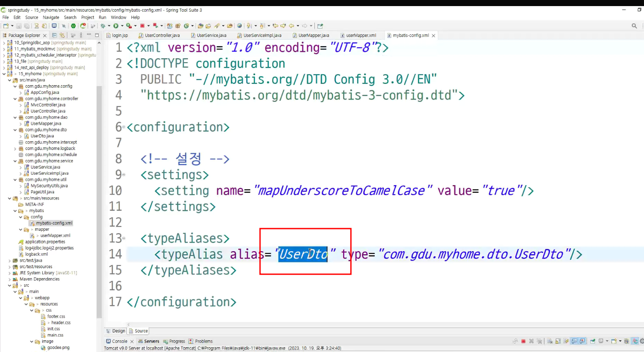644x352 pixels.
Task: Switch to the Design tab of the editor
Action: point(116,331)
